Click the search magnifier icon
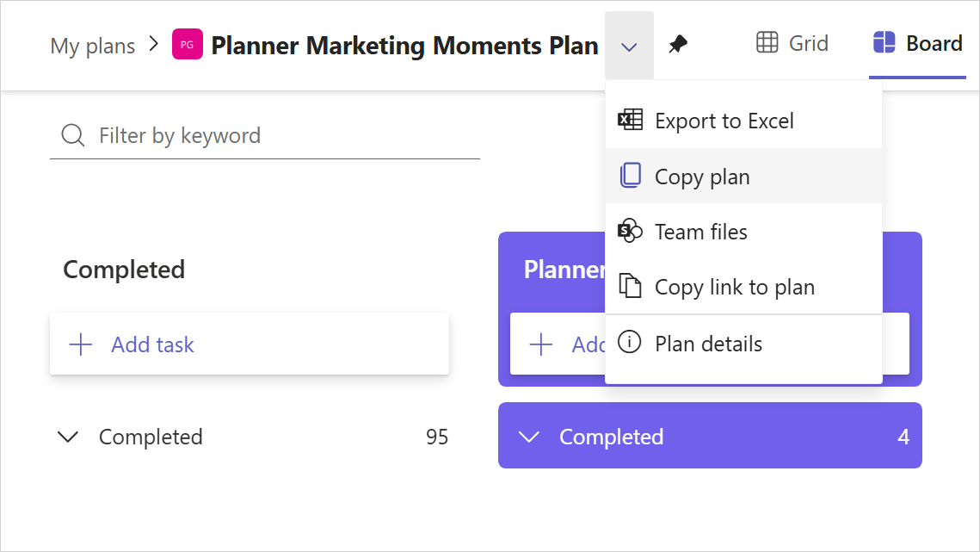Image resolution: width=980 pixels, height=552 pixels. pyautogui.click(x=72, y=135)
